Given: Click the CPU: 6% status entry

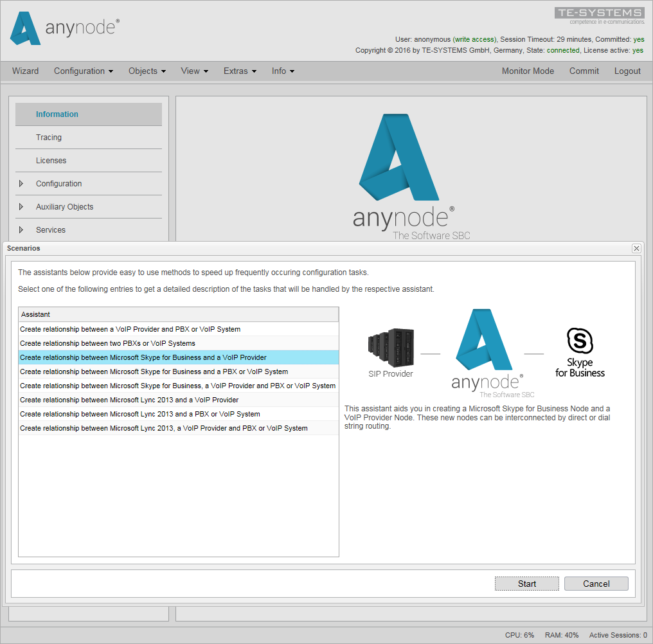Looking at the screenshot, I should 519,635.
